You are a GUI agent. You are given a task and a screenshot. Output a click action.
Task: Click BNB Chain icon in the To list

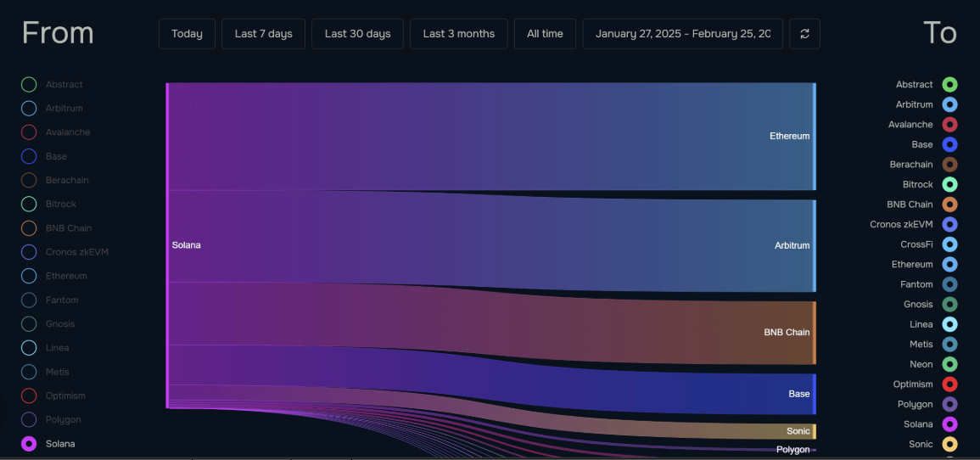tap(949, 205)
